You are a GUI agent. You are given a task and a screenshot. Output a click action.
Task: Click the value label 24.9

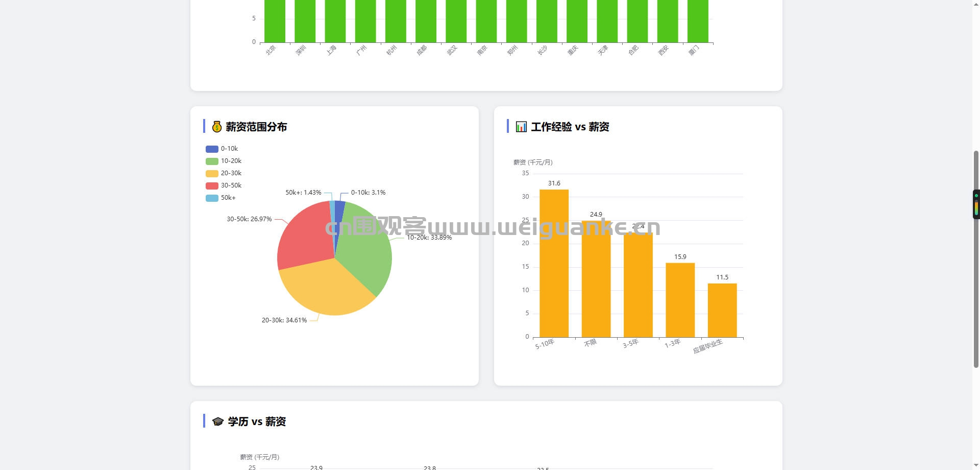[x=596, y=215]
